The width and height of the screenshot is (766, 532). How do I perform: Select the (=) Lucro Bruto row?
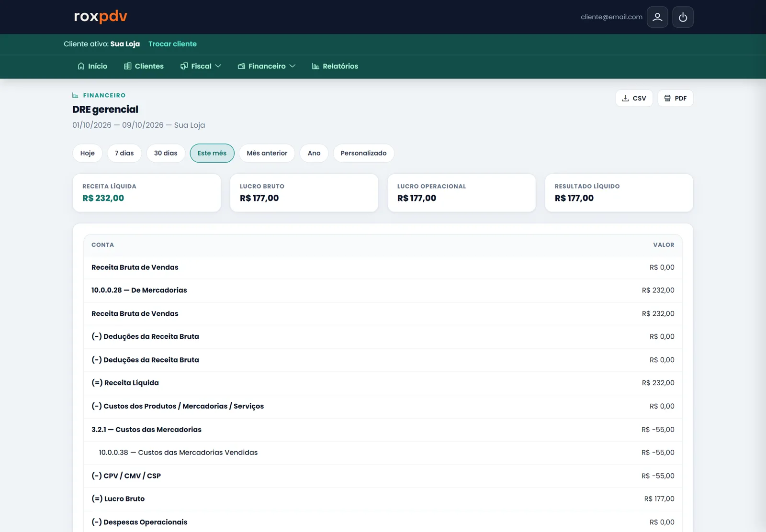click(x=383, y=499)
